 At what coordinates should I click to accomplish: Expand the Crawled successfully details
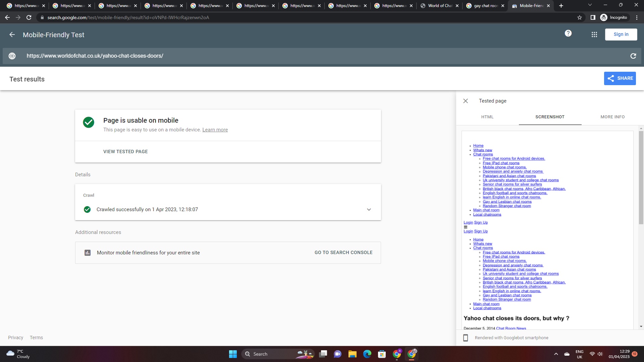pyautogui.click(x=369, y=209)
